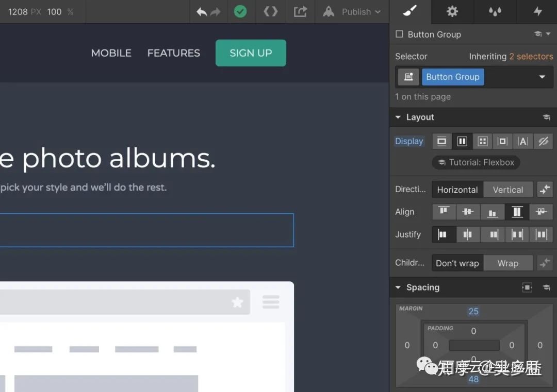Edit the right margin value 0

point(540,346)
